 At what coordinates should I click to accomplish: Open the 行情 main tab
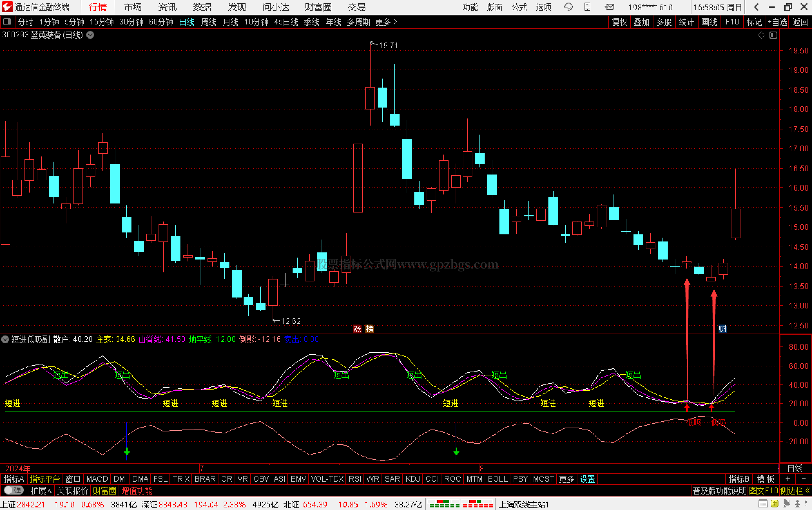(x=98, y=7)
